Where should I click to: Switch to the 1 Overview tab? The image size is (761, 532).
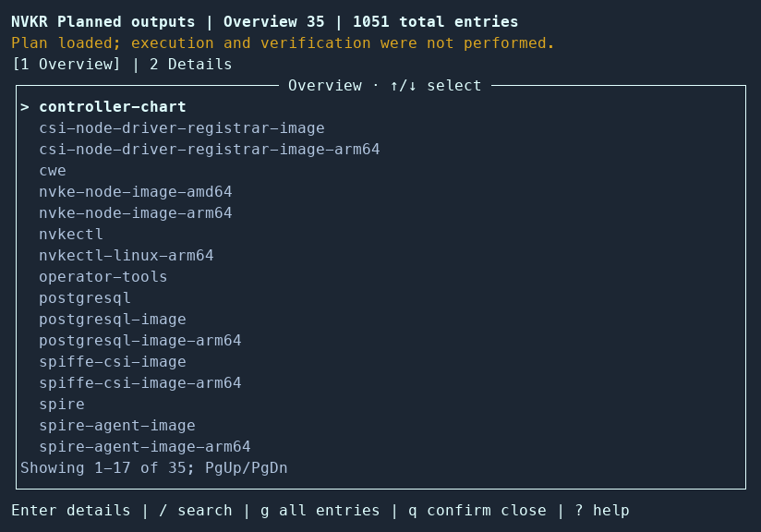66,64
